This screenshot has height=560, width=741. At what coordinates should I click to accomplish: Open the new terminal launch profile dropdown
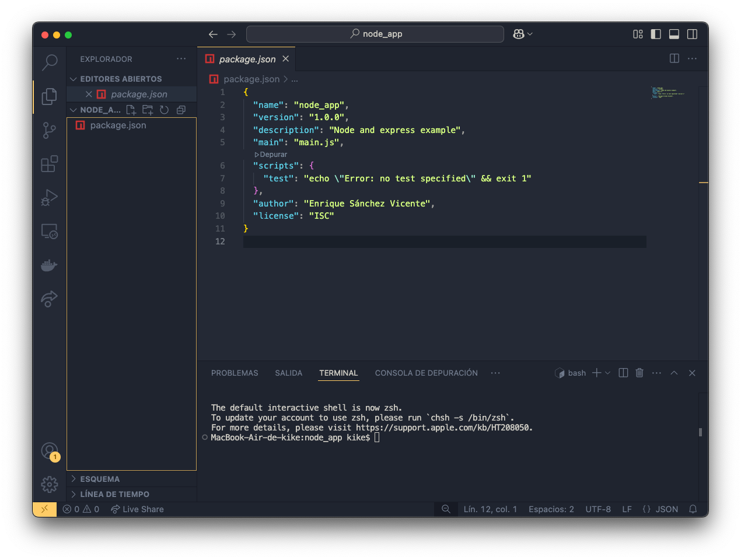point(608,373)
